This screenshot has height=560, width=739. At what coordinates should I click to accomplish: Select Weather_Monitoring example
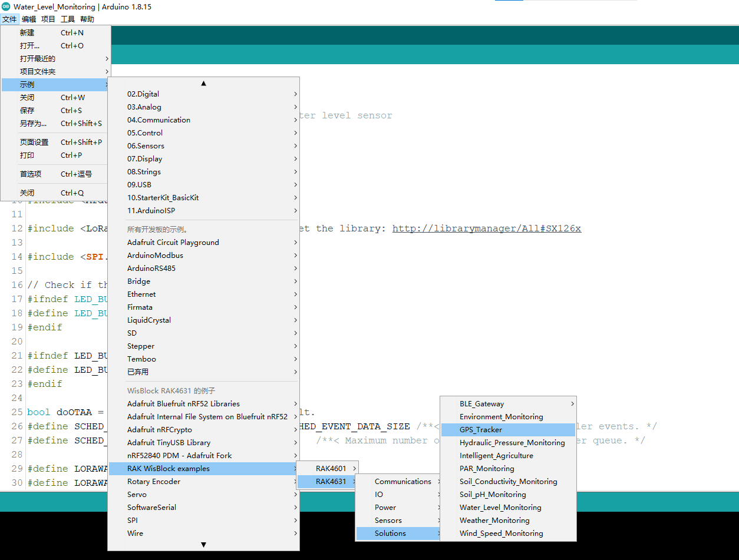[494, 521]
